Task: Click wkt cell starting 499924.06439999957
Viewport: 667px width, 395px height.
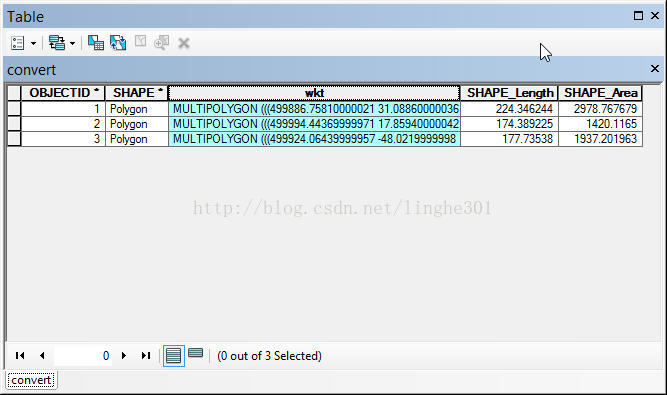Action: 314,139
